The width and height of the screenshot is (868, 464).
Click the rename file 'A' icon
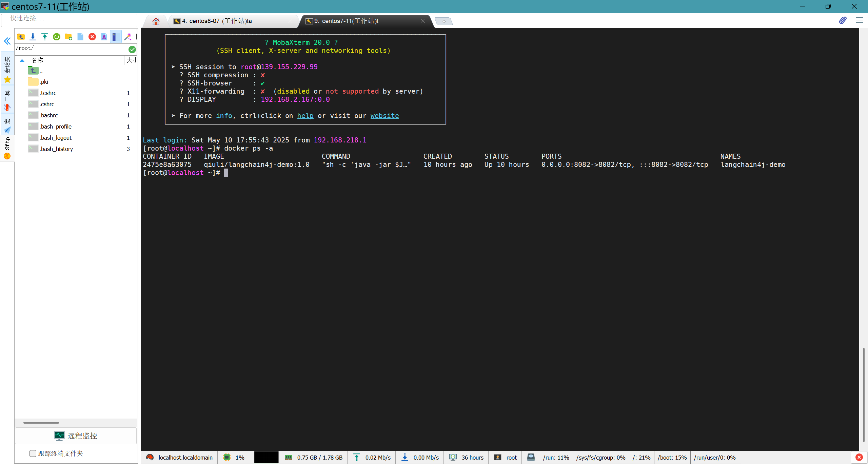[x=104, y=37]
